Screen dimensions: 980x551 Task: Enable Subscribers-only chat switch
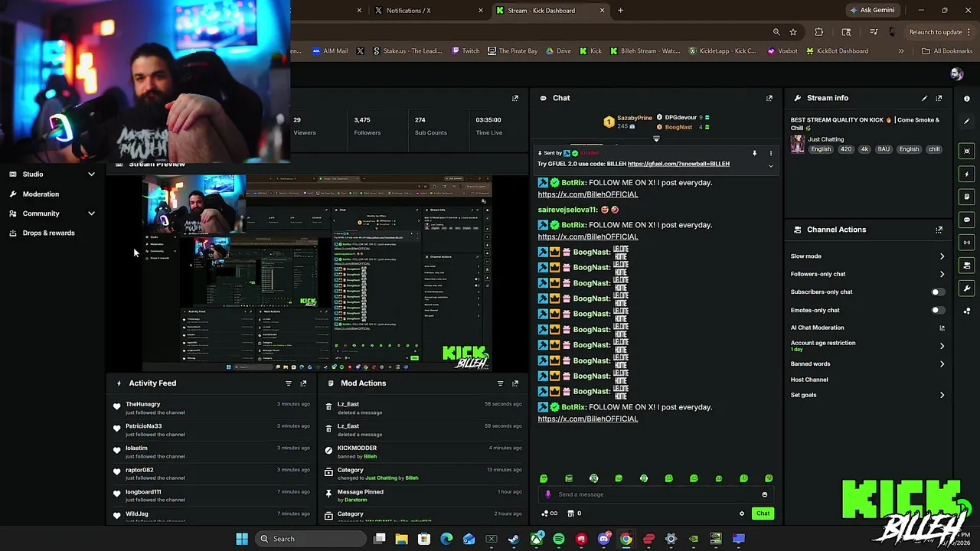tap(937, 292)
